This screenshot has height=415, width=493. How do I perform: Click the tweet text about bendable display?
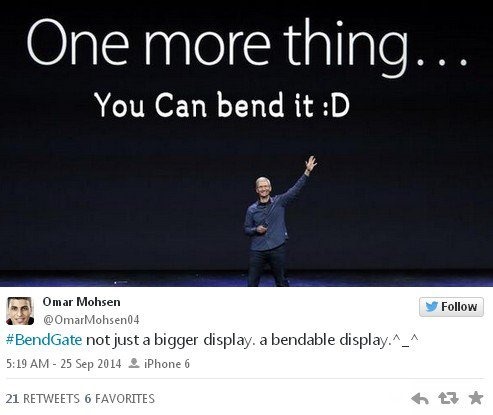pyautogui.click(x=252, y=340)
